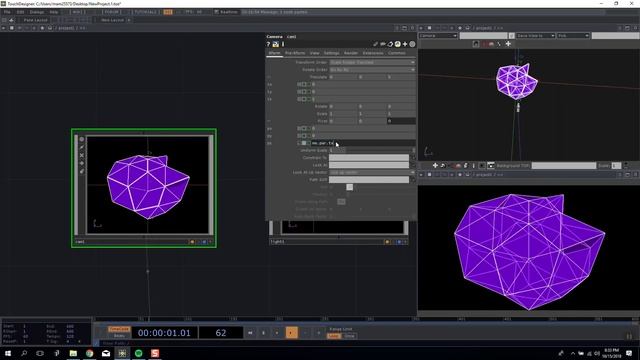Select Loop range limit button
This screenshot has height=360, width=640.
pyautogui.click(x=333, y=336)
